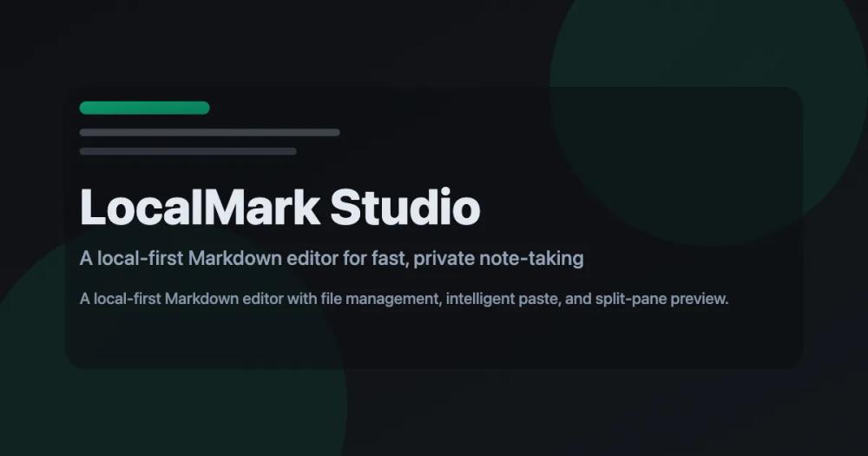This screenshot has height=456, width=868.
Task: Select the word LocalMark in the title
Action: pyautogui.click(x=200, y=208)
